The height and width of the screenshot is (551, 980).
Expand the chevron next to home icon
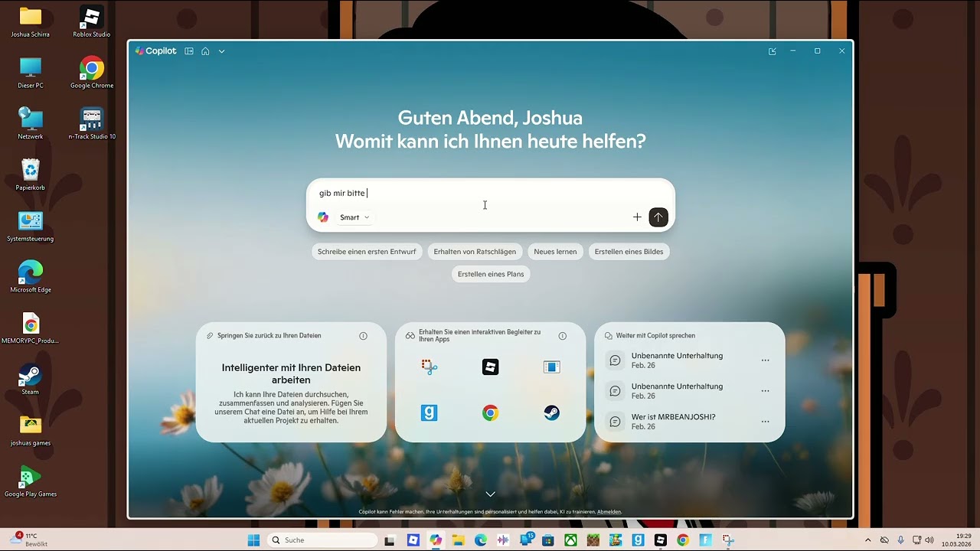click(221, 51)
